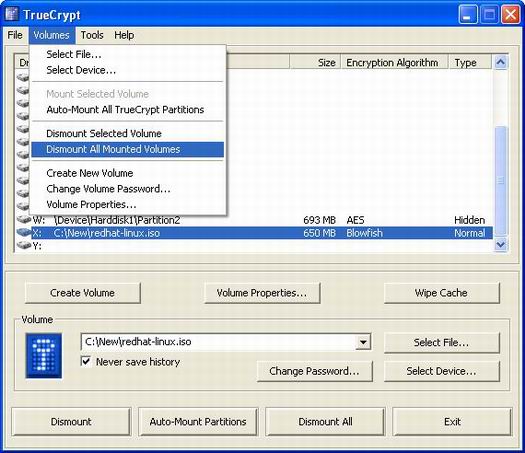Choose Volume Properties... in the menu
This screenshot has height=453, width=525.
point(128,204)
